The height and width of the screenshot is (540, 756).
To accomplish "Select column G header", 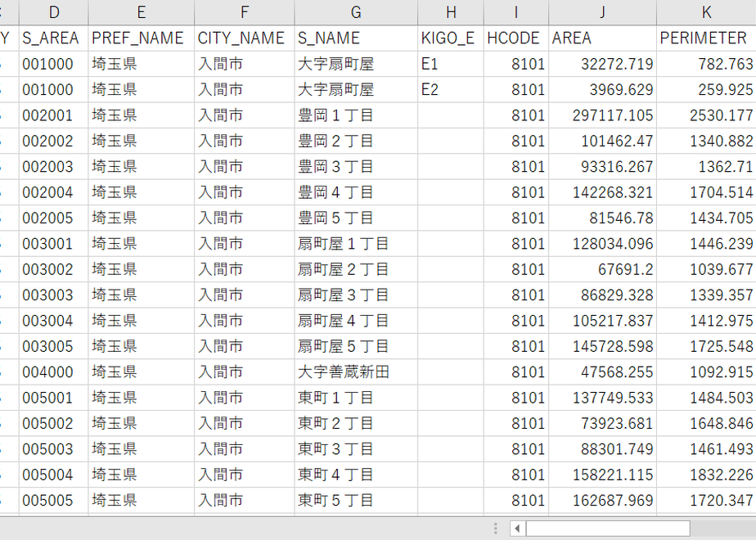I will tap(356, 12).
